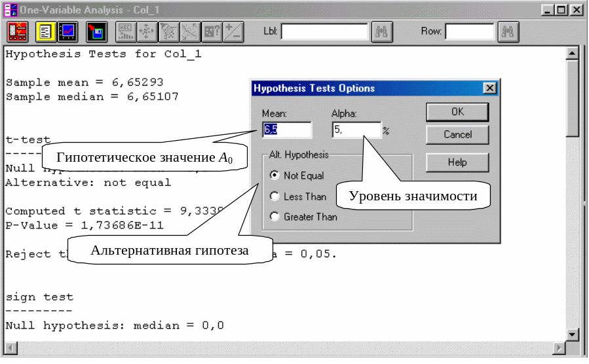Choose Greater Than alternative hypothesis
The image size is (589, 364).
[x=275, y=217]
